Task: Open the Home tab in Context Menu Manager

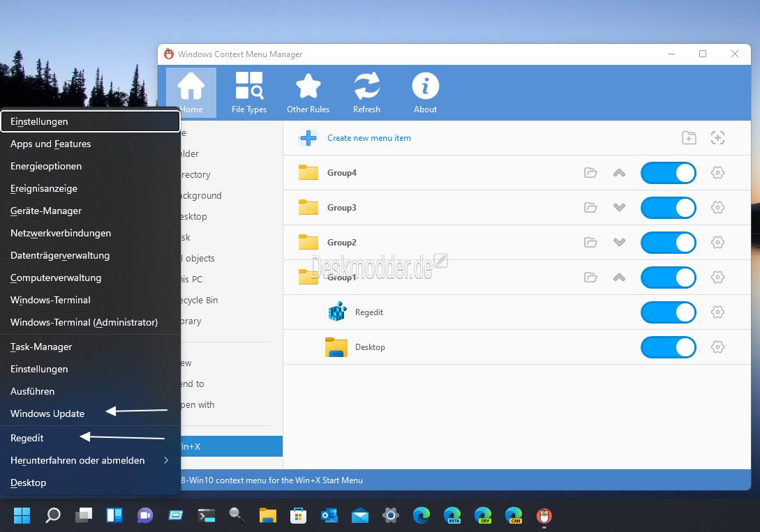Action: tap(191, 93)
